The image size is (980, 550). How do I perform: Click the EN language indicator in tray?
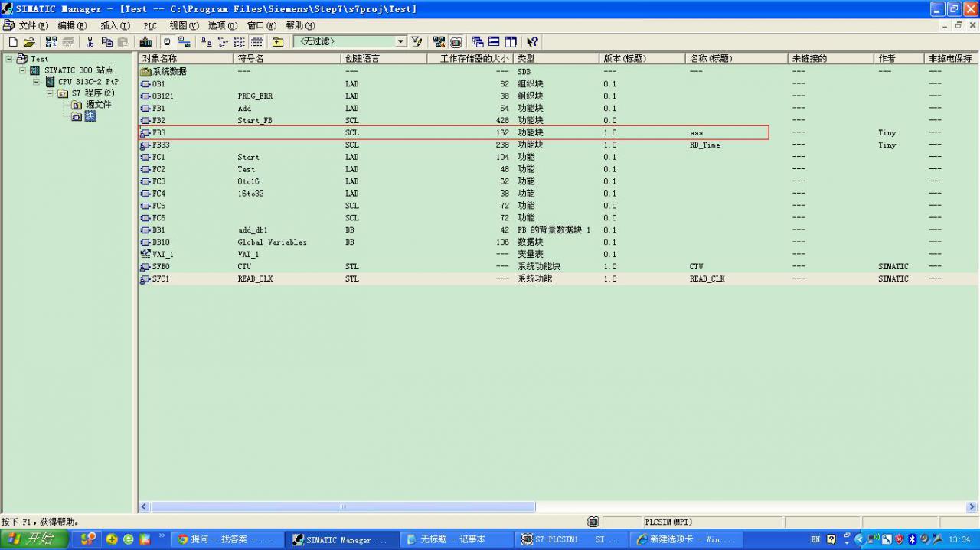[815, 539]
